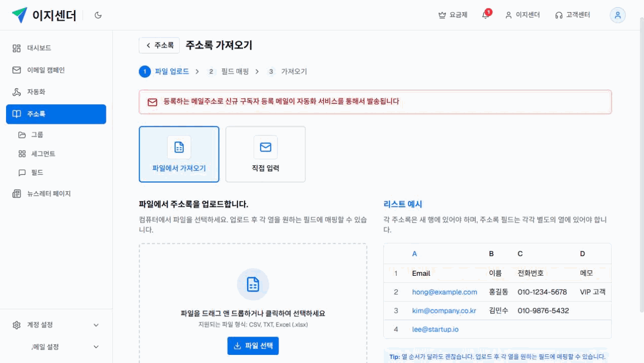Click the 이지센더 account name in header
The image size is (644, 363).
528,15
